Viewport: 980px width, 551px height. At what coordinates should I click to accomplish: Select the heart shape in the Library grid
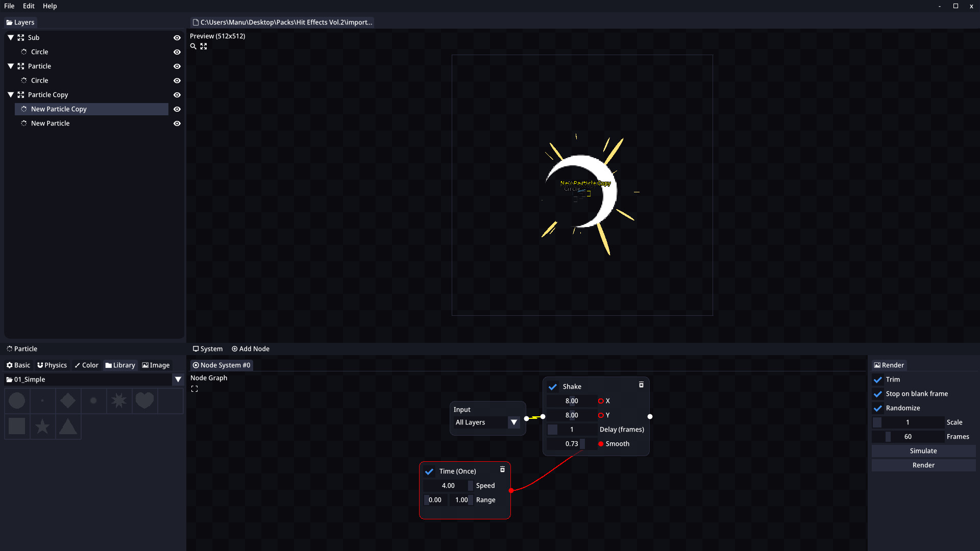144,401
